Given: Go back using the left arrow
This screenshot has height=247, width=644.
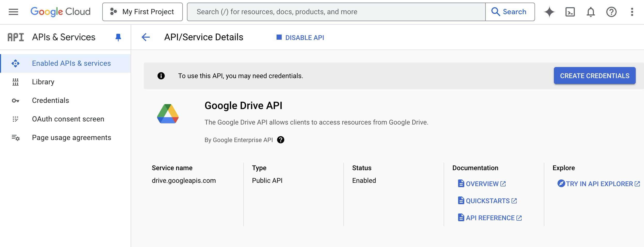Looking at the screenshot, I should click(146, 37).
